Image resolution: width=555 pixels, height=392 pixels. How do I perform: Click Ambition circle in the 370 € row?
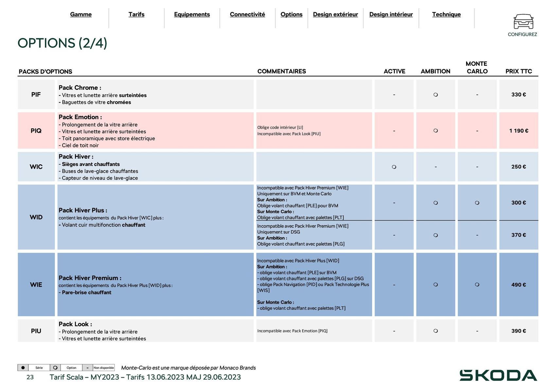point(436,235)
